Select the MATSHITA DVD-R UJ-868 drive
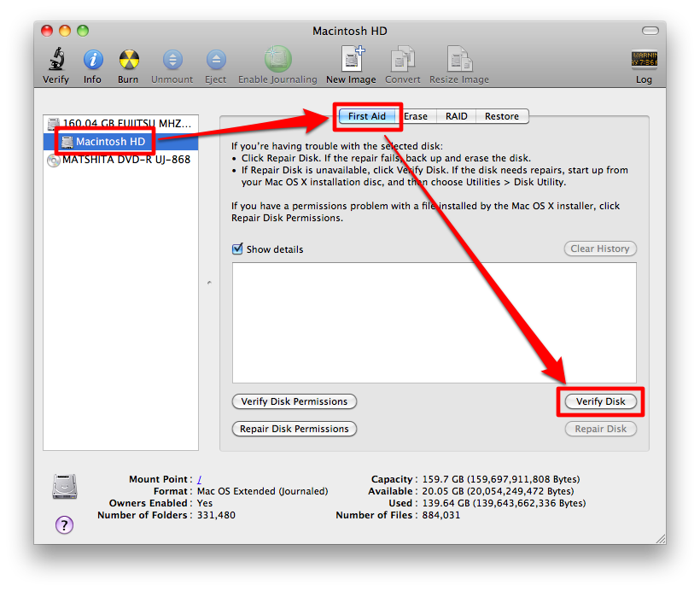The image size is (700, 591). click(125, 160)
